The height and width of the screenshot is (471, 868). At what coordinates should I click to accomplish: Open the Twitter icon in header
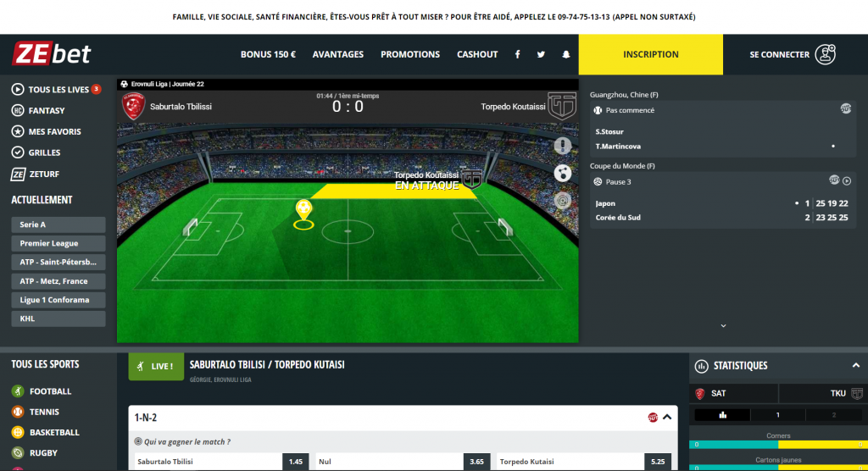tap(541, 54)
